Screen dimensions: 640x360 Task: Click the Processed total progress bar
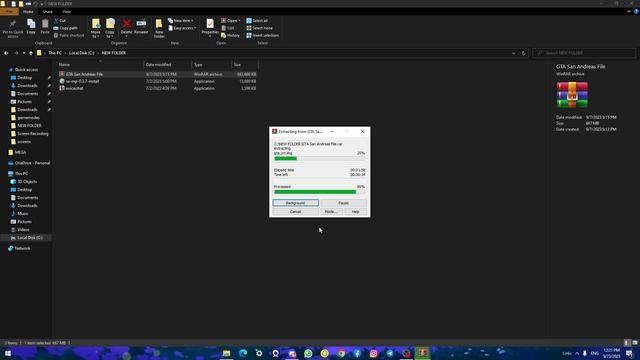(320, 192)
